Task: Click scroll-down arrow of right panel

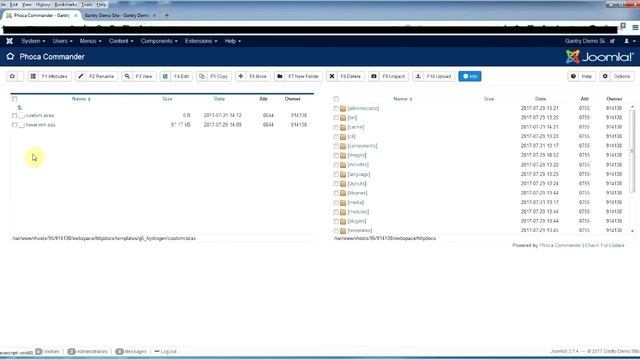Action: (633, 231)
